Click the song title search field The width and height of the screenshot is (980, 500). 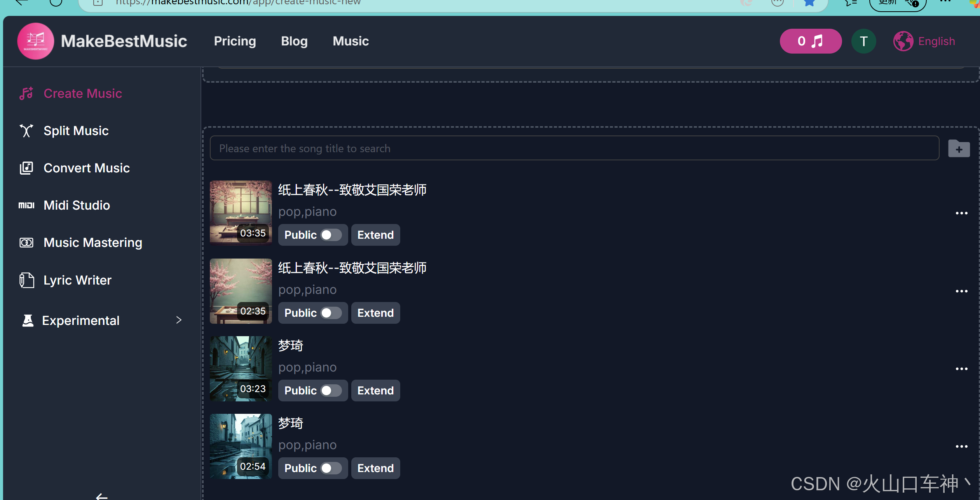[574, 148]
